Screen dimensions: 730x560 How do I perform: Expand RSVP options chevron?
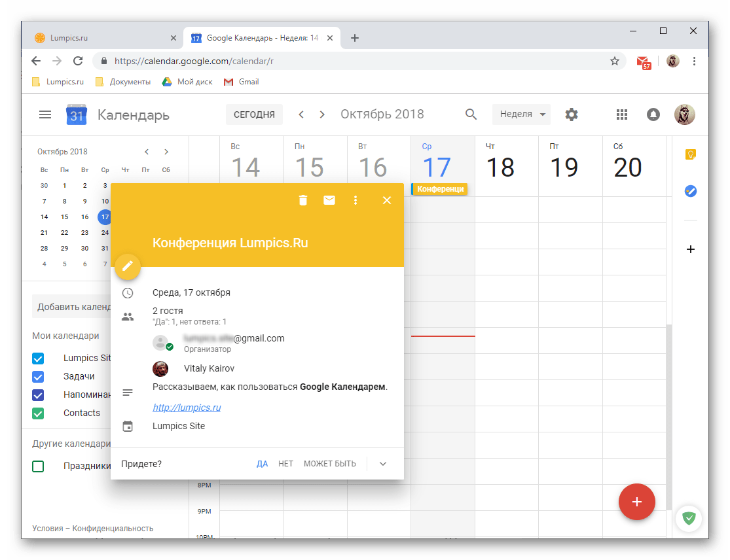pos(383,464)
